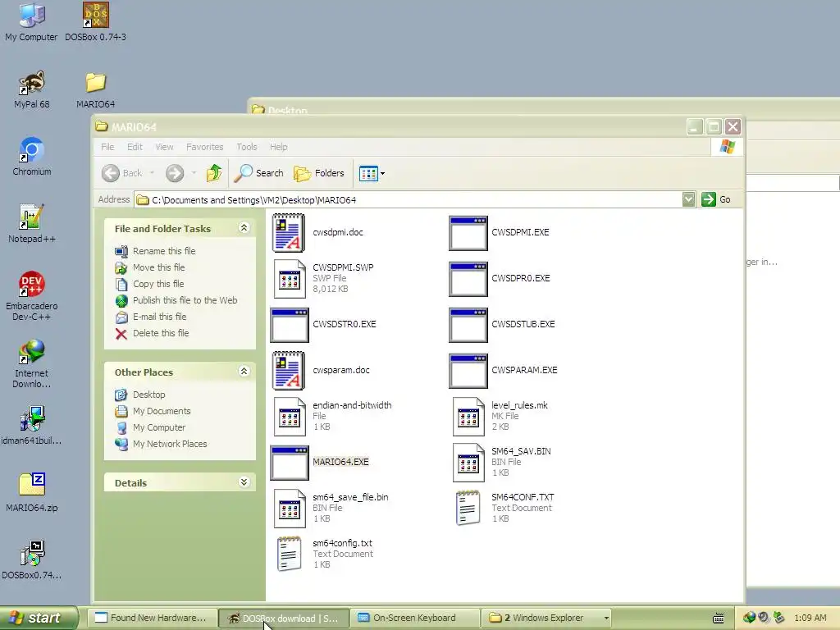Collapse the Other Places panel
The width and height of the screenshot is (840, 630).
[244, 372]
